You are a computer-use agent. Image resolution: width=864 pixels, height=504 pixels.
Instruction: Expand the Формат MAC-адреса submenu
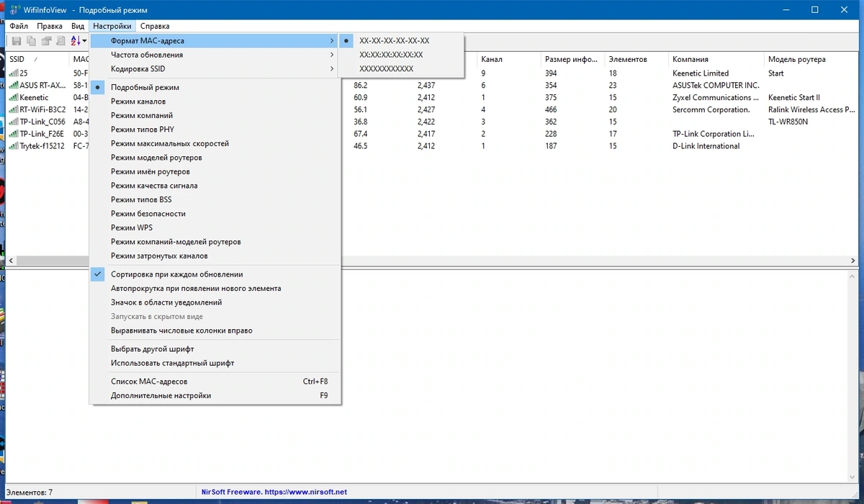[215, 41]
